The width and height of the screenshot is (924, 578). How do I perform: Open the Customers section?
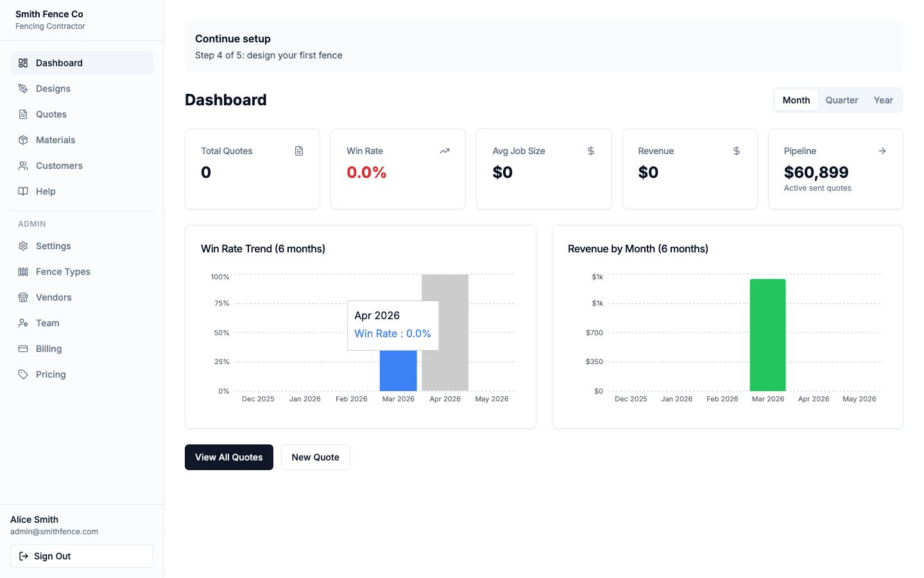(x=81, y=166)
